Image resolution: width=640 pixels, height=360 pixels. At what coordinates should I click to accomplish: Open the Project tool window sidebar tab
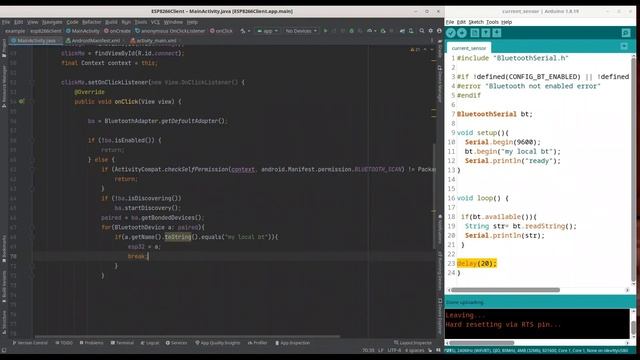4,47
